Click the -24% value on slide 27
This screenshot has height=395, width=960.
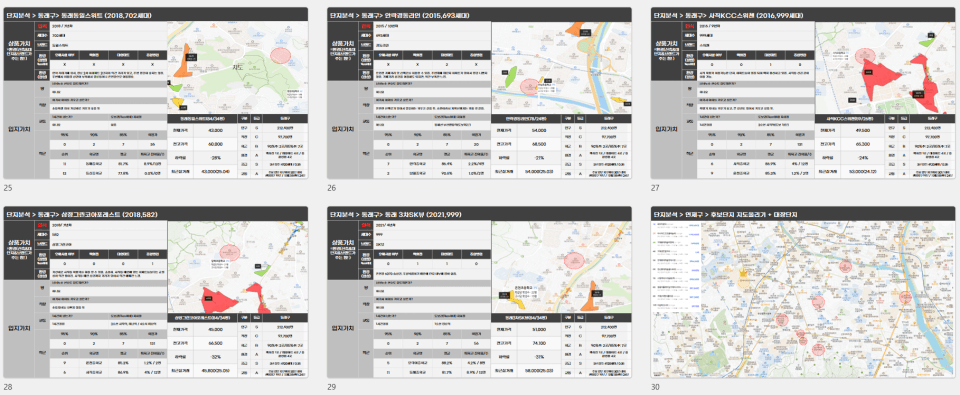(863, 159)
